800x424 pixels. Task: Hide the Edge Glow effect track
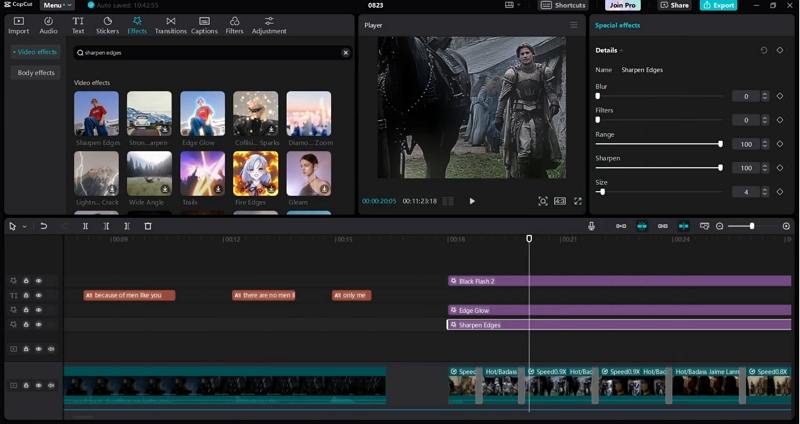39,310
